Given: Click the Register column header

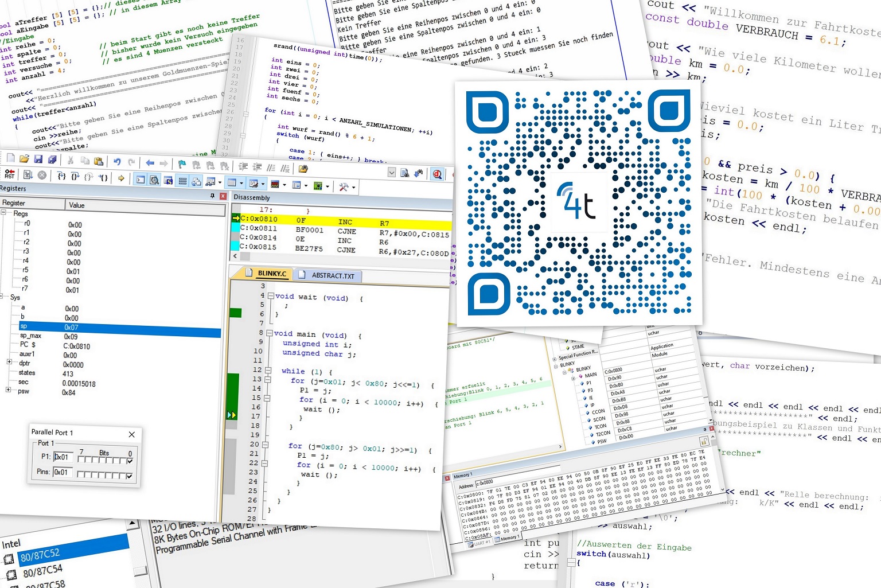Looking at the screenshot, I should pyautogui.click(x=33, y=203).
